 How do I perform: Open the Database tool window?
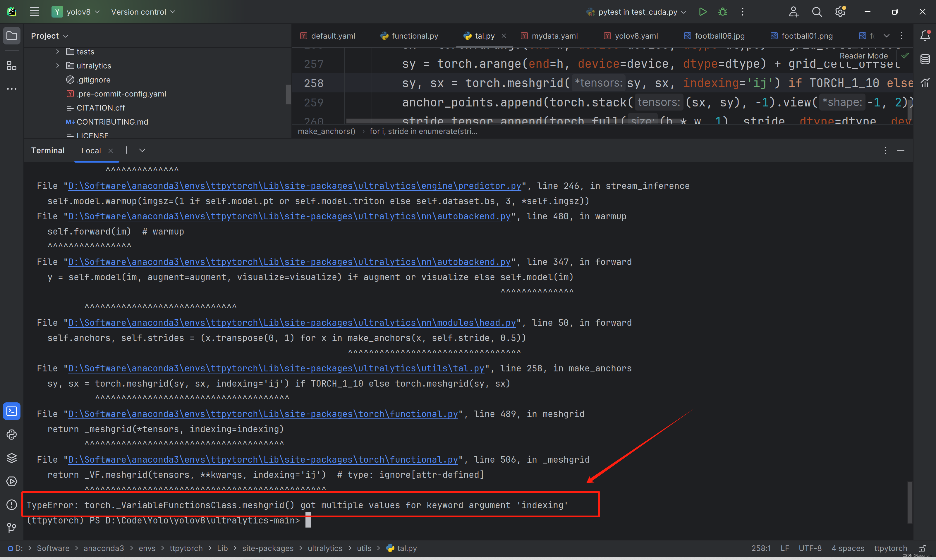[x=925, y=59]
